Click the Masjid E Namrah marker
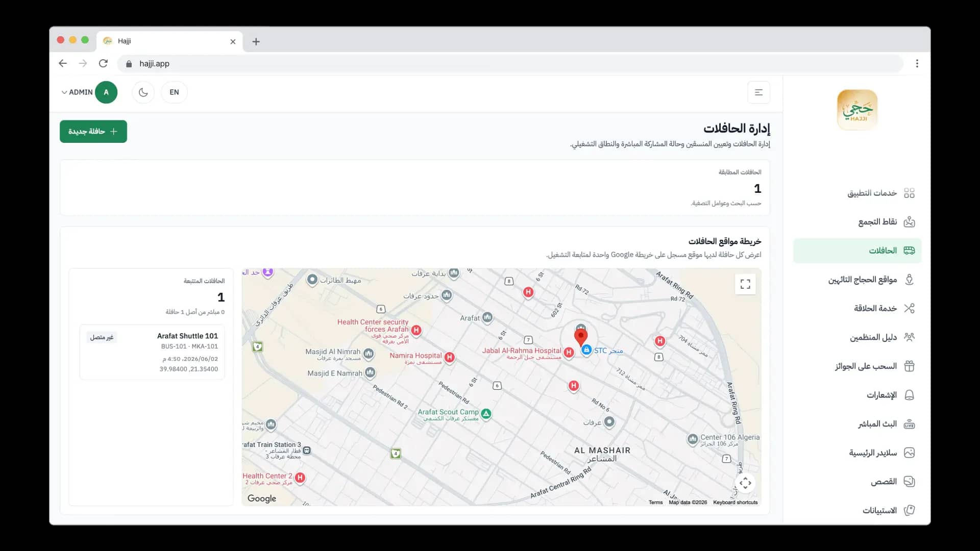This screenshot has width=980, height=551. coord(370,373)
